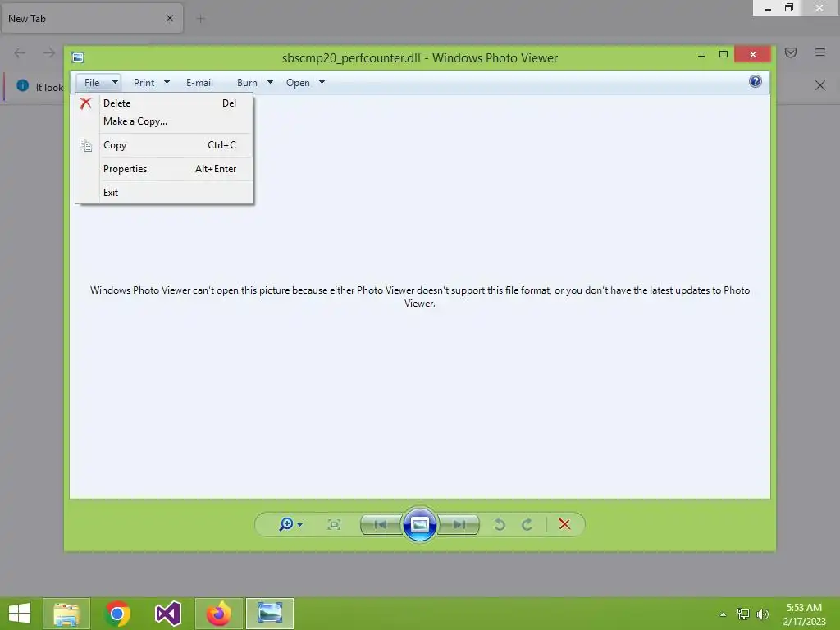Open Photo Viewer help icon
The image size is (840, 630).
click(756, 81)
